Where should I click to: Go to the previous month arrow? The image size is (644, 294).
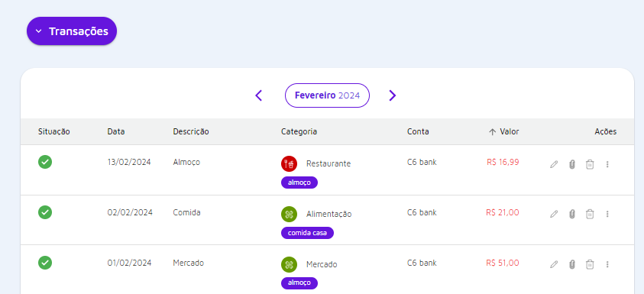[x=259, y=95]
